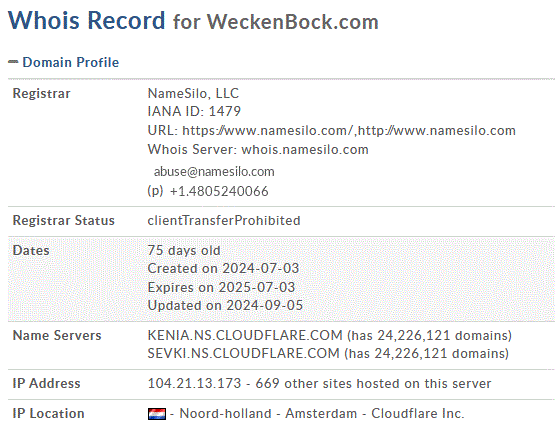This screenshot has width=556, height=426.
Task: Click the SEVKI.NS.CLOUDFLARE.COM name server
Action: 244,353
